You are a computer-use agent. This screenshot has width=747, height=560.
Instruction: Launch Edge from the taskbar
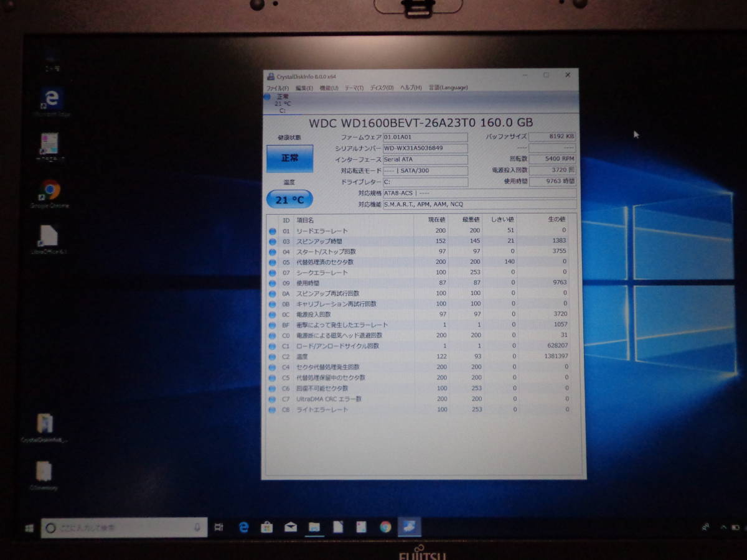[243, 527]
